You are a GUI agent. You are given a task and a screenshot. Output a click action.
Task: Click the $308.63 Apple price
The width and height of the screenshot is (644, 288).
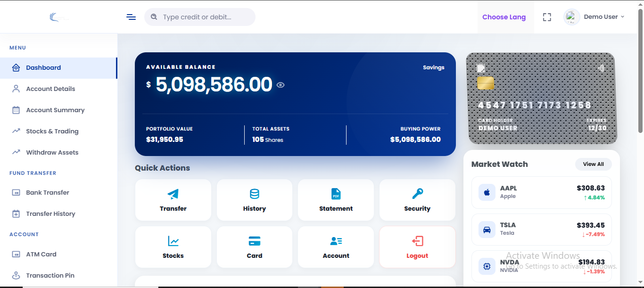pos(591,188)
